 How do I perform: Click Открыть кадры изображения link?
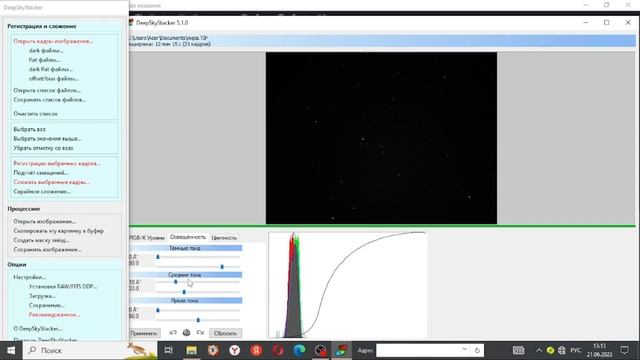[53, 41]
